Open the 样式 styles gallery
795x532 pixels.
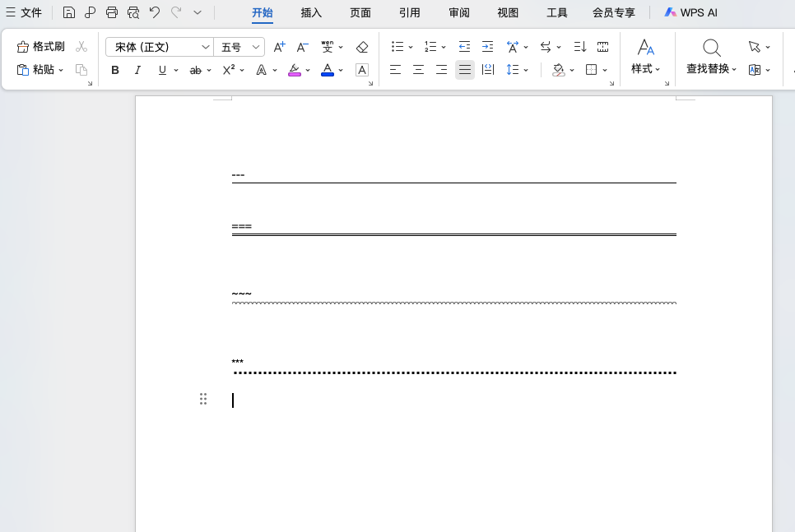645,56
